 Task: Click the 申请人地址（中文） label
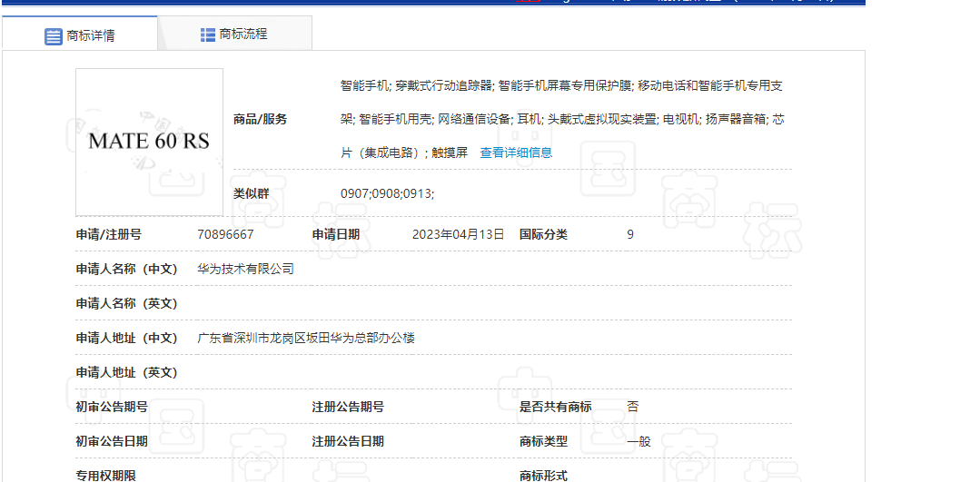[127, 338]
